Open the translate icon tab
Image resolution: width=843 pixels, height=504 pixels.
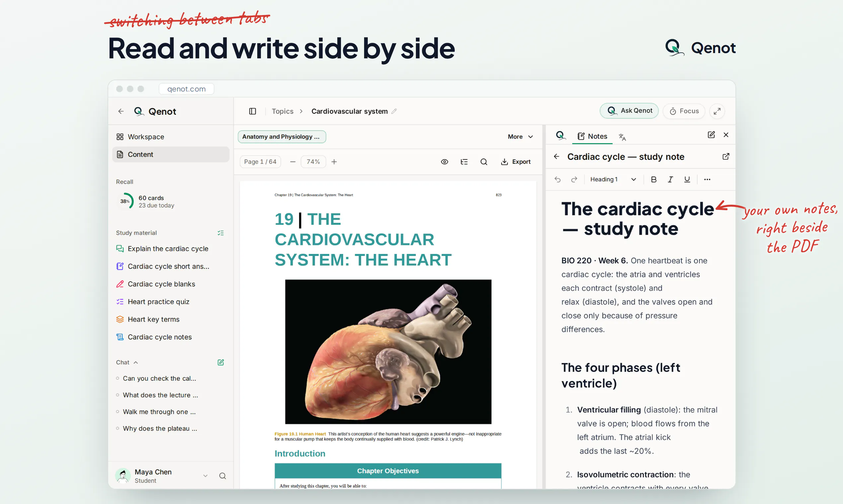[x=622, y=137]
